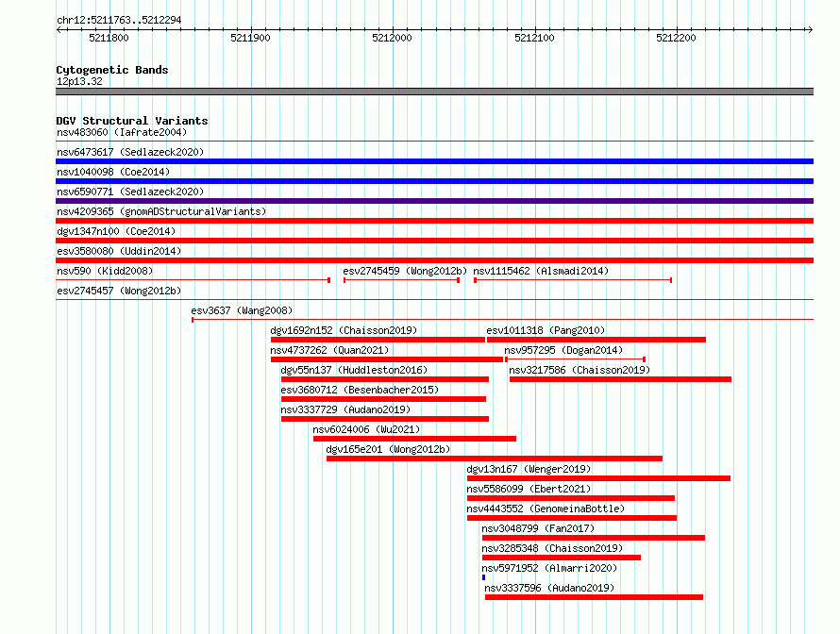Click ruler position 5212100
Viewport: 840px width, 634px height.
tap(534, 38)
